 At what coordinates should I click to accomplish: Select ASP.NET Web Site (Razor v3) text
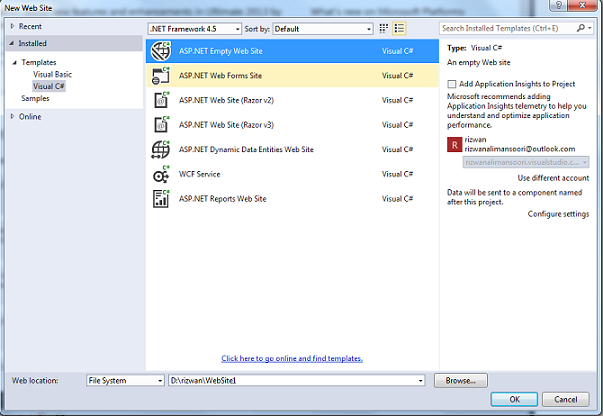click(226, 125)
